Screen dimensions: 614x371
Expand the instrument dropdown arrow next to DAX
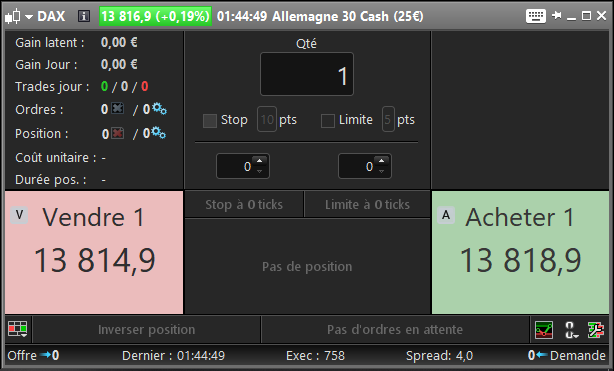29,17
